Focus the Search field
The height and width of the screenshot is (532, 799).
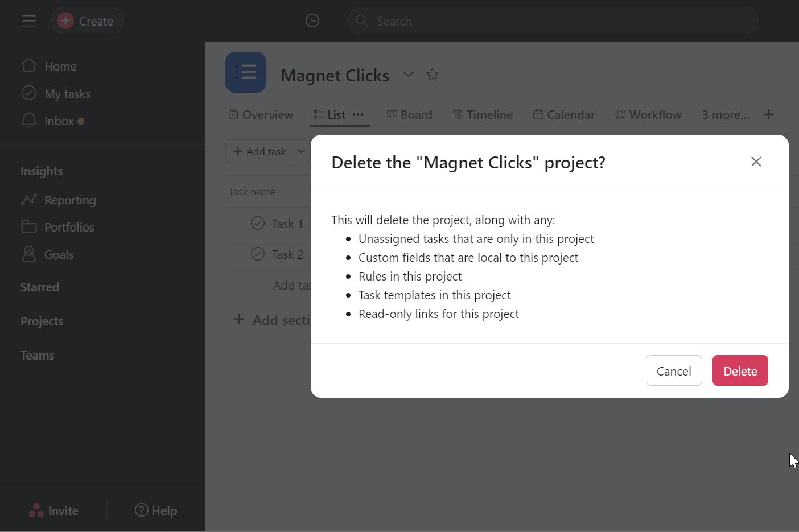[553, 21]
